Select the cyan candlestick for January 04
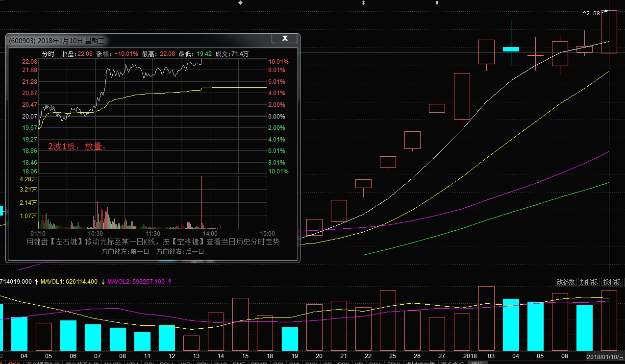The width and height of the screenshot is (625, 364). tap(511, 49)
